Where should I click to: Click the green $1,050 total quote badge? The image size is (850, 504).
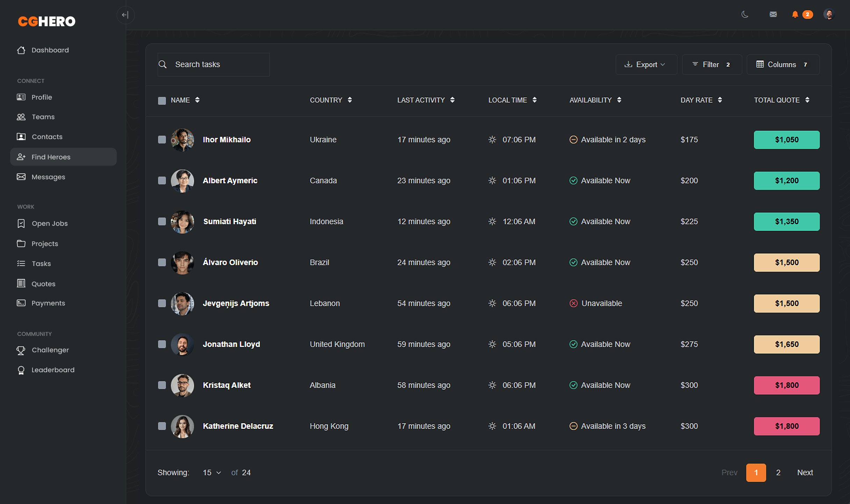(x=786, y=140)
